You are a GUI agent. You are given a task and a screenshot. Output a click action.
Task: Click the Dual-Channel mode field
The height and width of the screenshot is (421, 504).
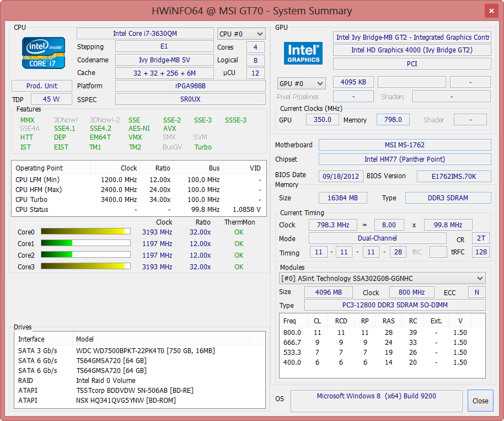click(x=377, y=238)
